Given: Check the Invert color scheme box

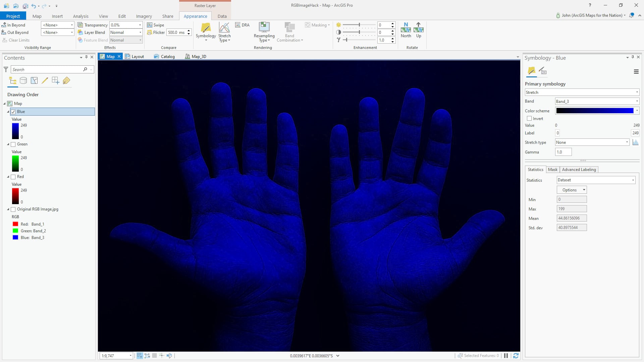Looking at the screenshot, I should [x=529, y=119].
